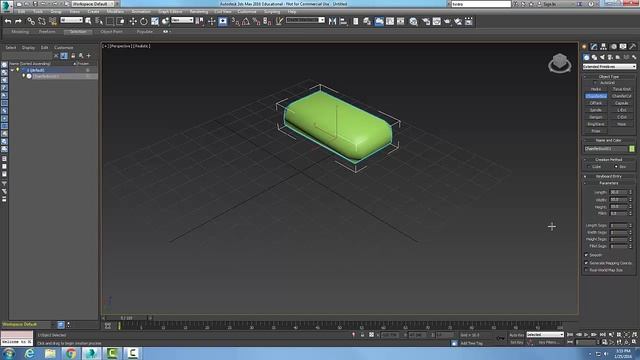The height and width of the screenshot is (360, 640).
Task: Toggle Window/Crossing selection mode
Action: click(x=120, y=21)
